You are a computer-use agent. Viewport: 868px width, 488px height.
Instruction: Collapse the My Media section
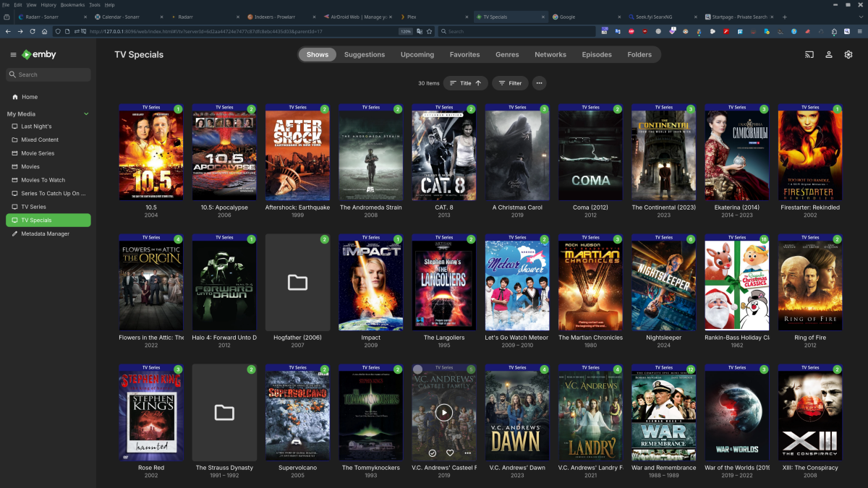coord(85,114)
